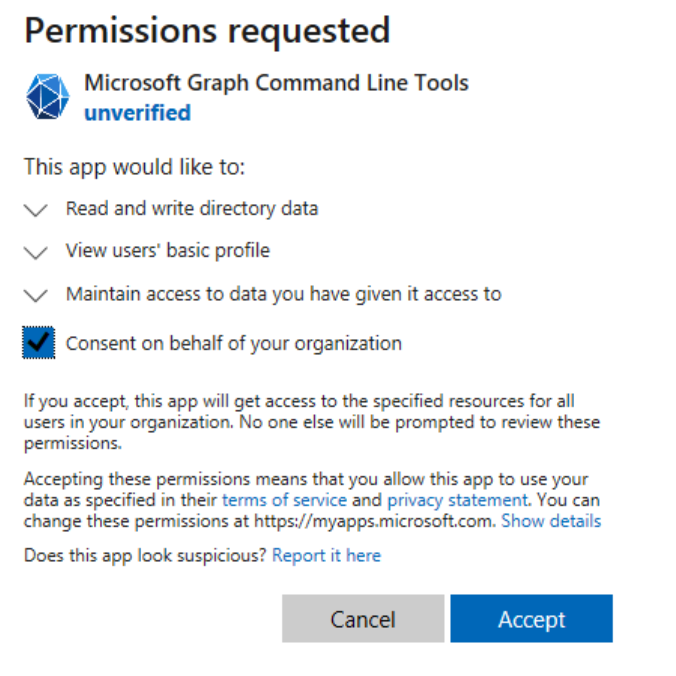676x676 pixels.
Task: Click 'Maintain access to data you have given it access to' text
Action: pos(284,294)
